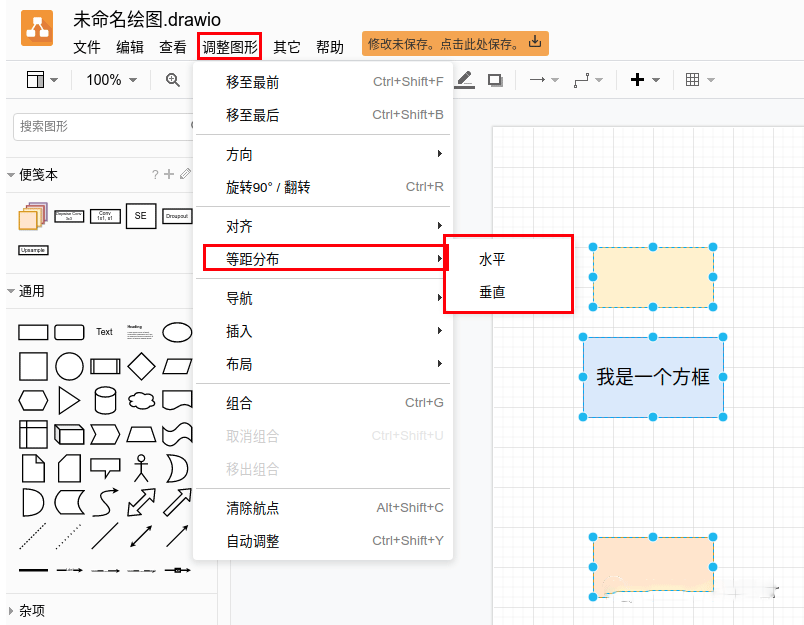The height and width of the screenshot is (625, 804).
Task: Select the Ellipse shape in the shapes panel
Action: (x=176, y=332)
